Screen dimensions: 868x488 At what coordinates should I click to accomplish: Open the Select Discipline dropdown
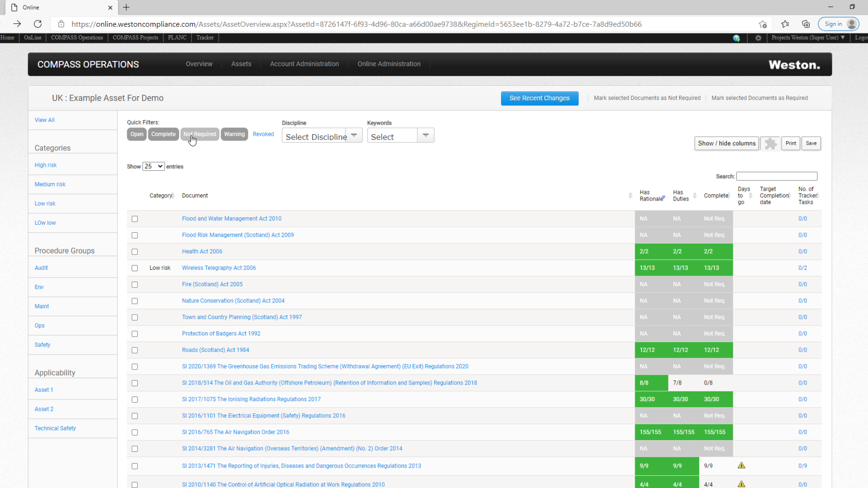pyautogui.click(x=322, y=136)
